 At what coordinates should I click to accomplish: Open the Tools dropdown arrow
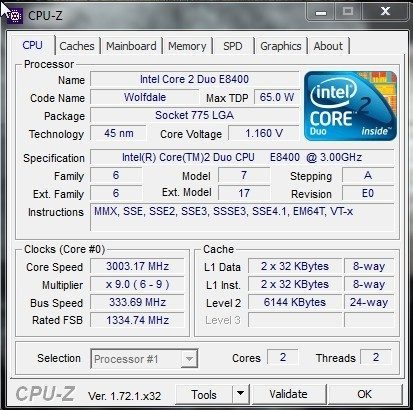click(241, 394)
